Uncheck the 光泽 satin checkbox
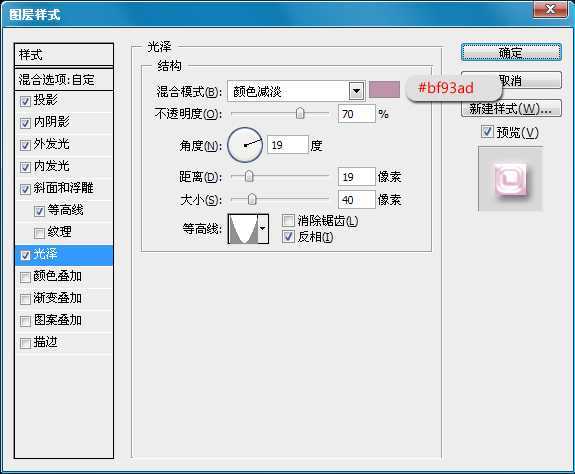This screenshot has height=474, width=575. coord(25,255)
